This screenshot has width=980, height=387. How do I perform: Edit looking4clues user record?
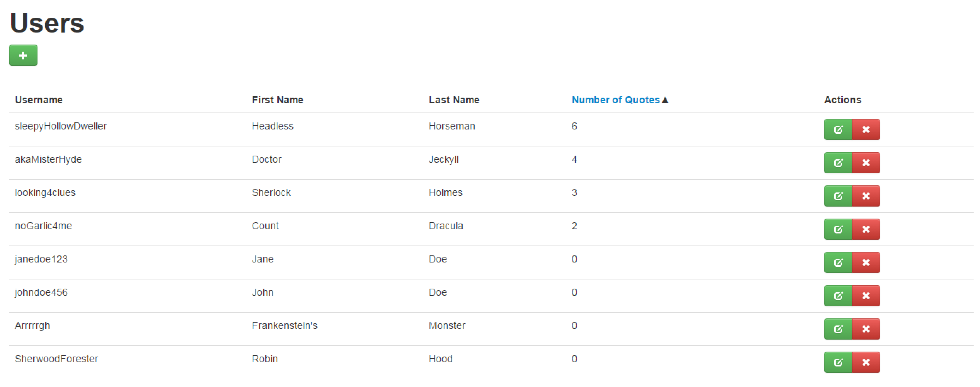click(x=838, y=196)
